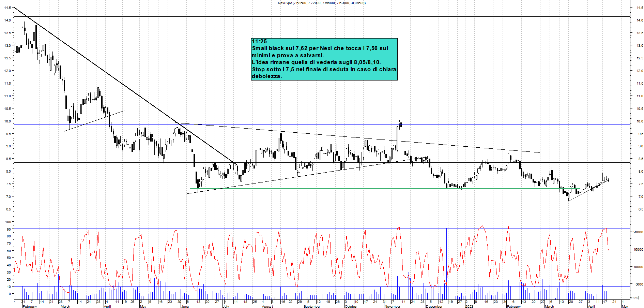Screen dimensions: 644x308
Task: Click the June month label
Action: 185,306
